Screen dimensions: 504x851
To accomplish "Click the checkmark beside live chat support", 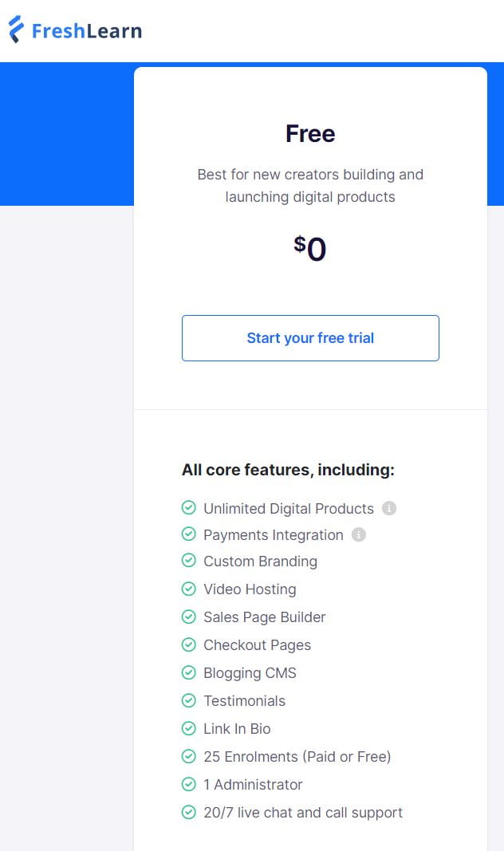I will tap(189, 812).
